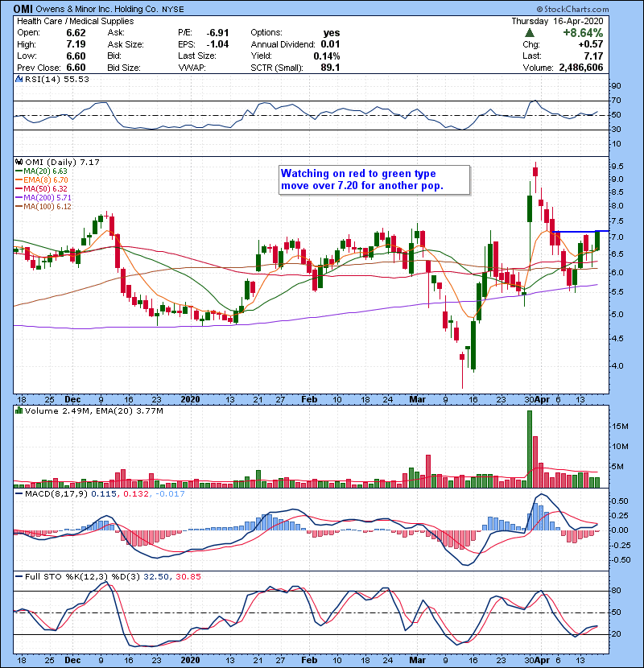Click the MACD(8,17,9) indicator label
Viewport: 644px width, 668px height.
56,494
